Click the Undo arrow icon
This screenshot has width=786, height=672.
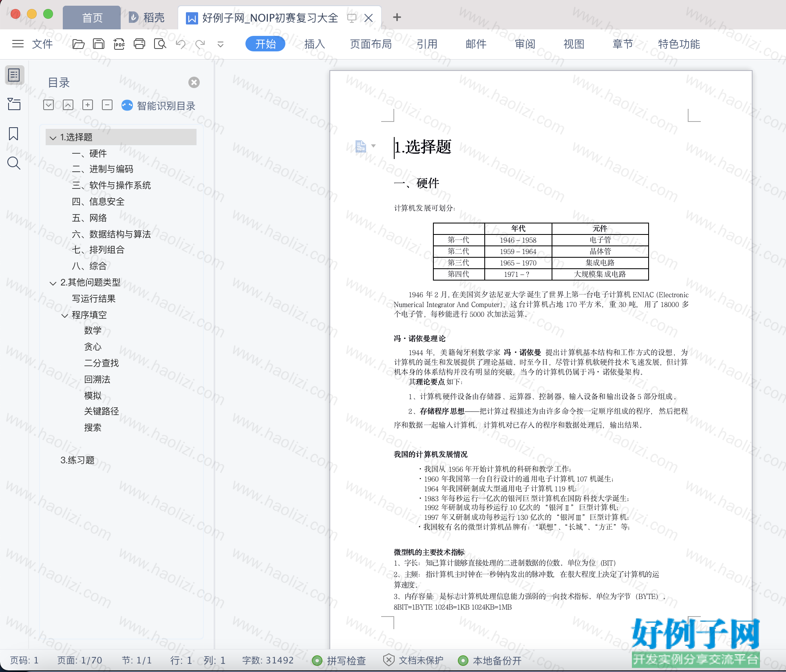[181, 44]
